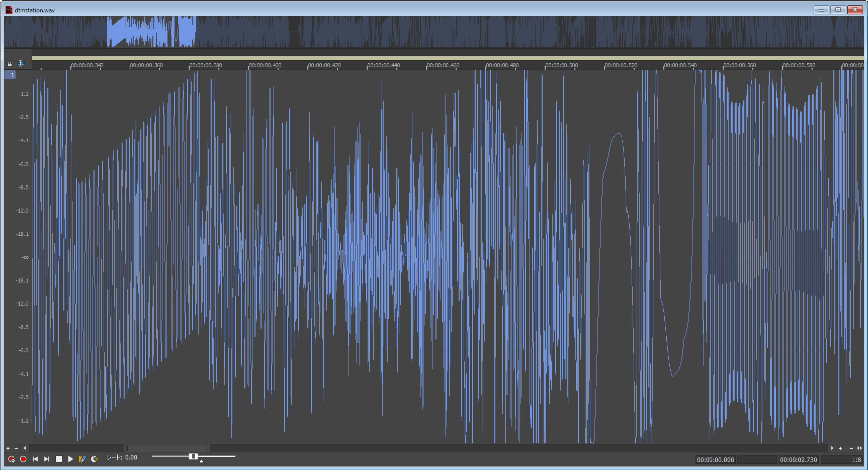Stop playback with the square Stop button
The image size is (868, 470).
point(59,459)
